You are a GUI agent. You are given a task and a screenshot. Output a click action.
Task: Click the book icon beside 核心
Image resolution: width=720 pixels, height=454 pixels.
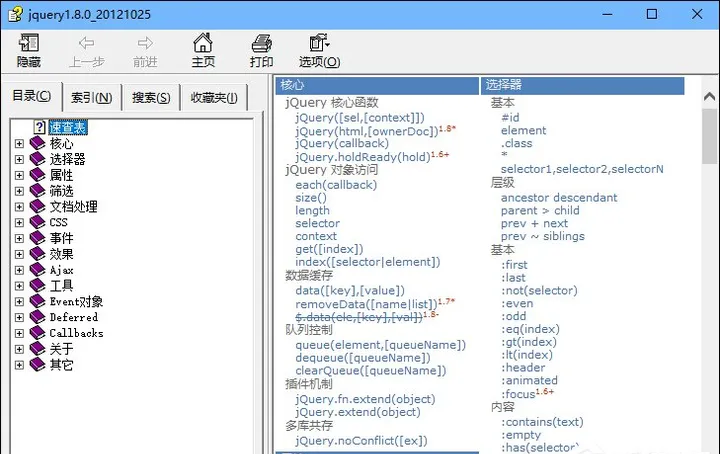(38, 143)
